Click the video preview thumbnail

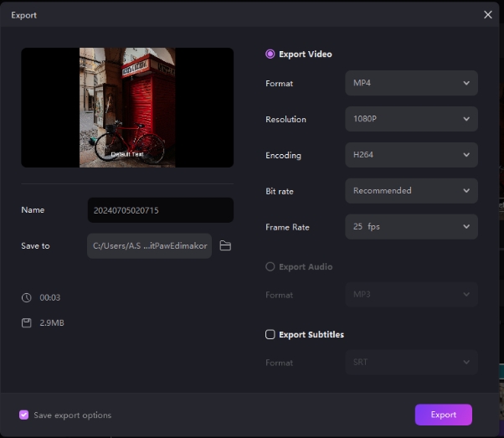(127, 107)
